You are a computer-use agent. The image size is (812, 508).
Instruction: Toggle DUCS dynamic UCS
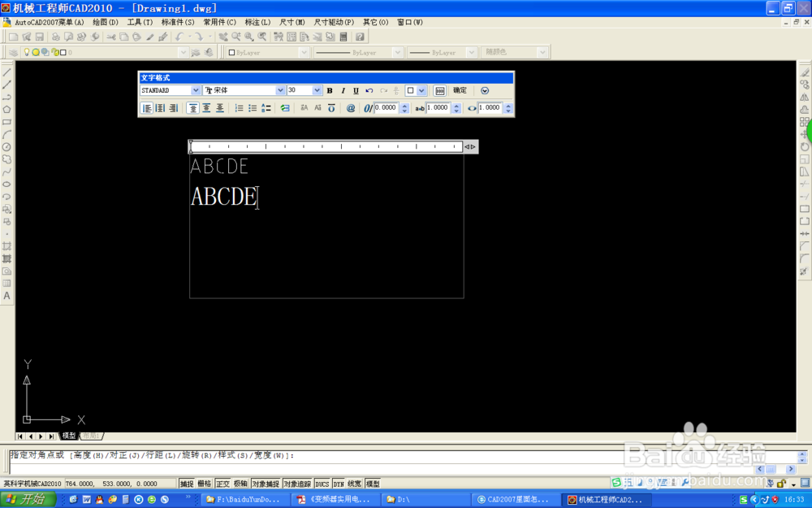pyautogui.click(x=322, y=484)
